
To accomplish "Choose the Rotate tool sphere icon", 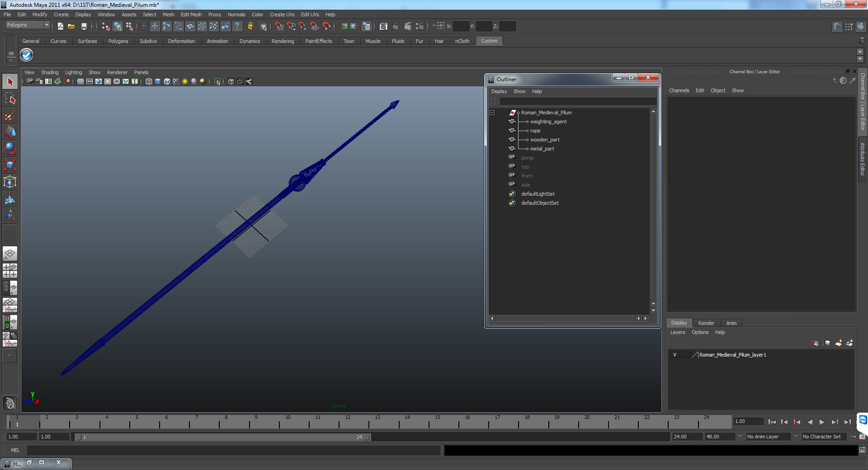I will click(10, 148).
